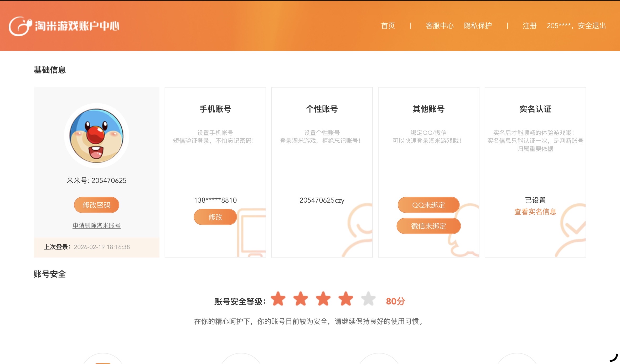620x364 pixels.
Task: Click the third security rating star
Action: coord(323,299)
